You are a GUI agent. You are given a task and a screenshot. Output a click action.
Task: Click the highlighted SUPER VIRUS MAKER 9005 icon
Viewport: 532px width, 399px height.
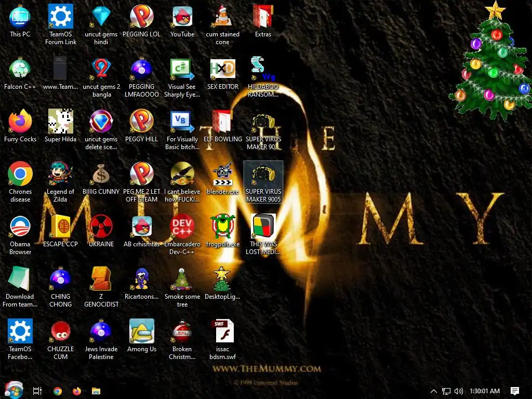pyautogui.click(x=263, y=182)
